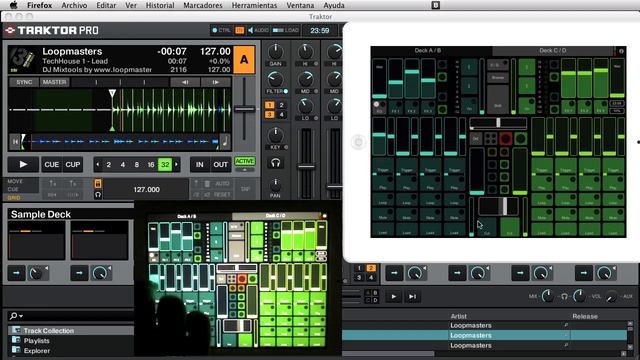Image resolution: width=640 pixels, height=360 pixels.
Task: Toggle MASTER on Deck A
Action: coord(54,82)
